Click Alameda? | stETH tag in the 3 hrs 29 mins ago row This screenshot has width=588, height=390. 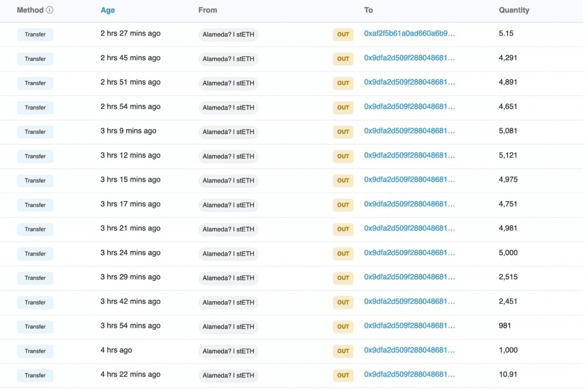click(228, 278)
